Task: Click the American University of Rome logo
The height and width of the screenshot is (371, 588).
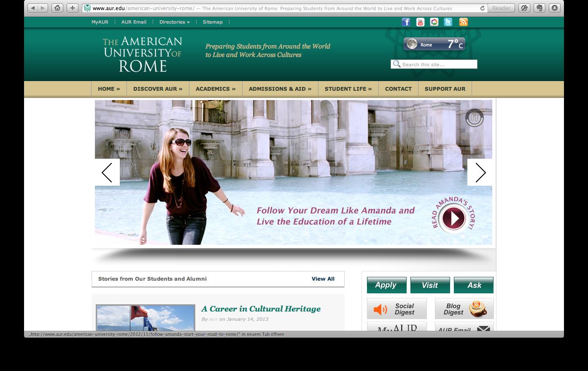Action: pos(143,54)
